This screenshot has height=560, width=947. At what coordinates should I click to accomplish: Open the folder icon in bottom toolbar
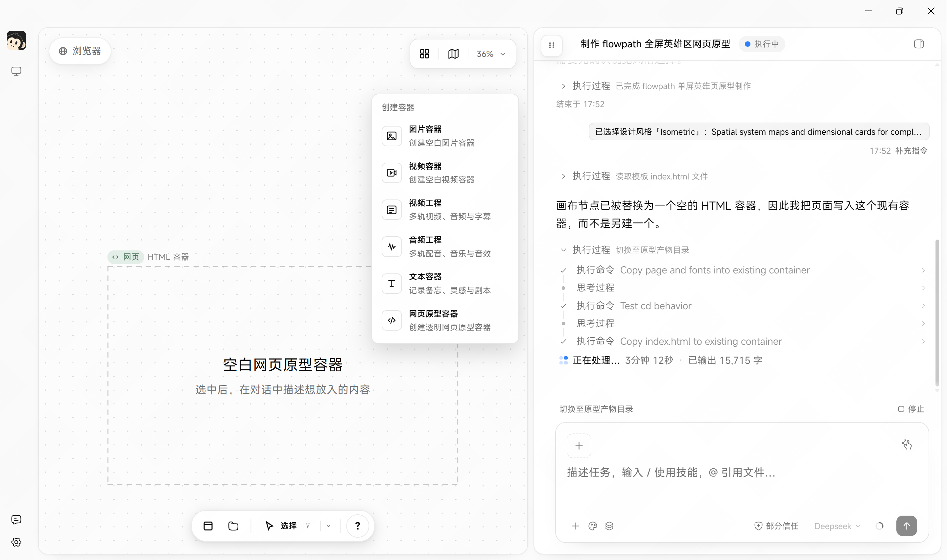(x=233, y=526)
